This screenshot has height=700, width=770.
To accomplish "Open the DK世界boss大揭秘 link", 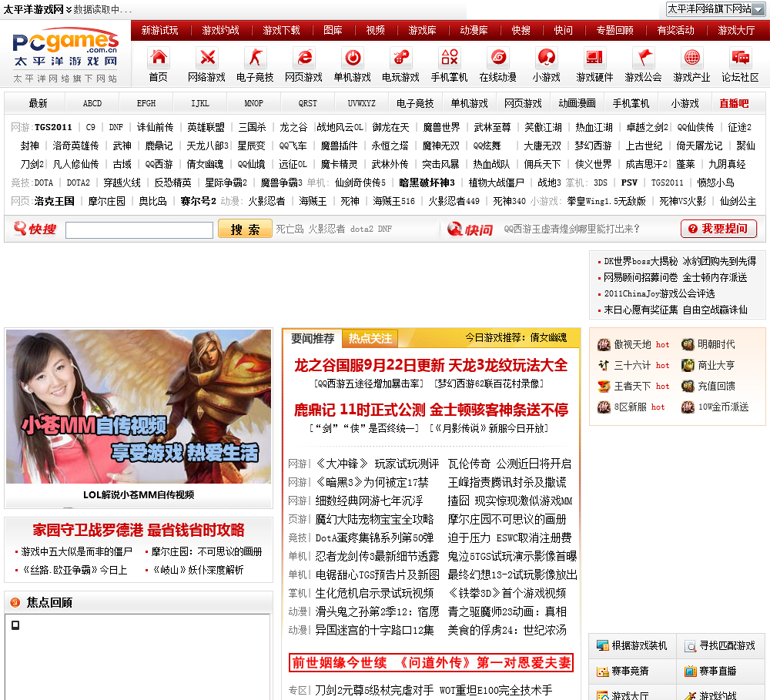I will pos(641,261).
